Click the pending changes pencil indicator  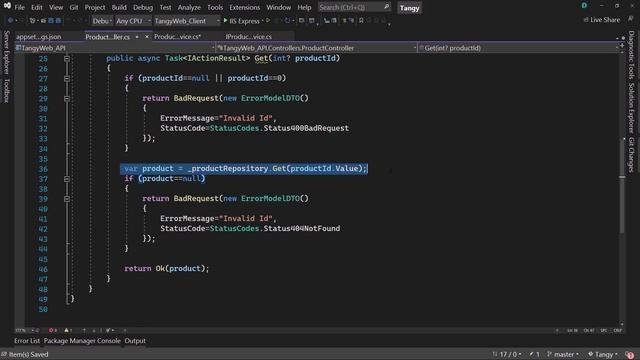pos(534,354)
